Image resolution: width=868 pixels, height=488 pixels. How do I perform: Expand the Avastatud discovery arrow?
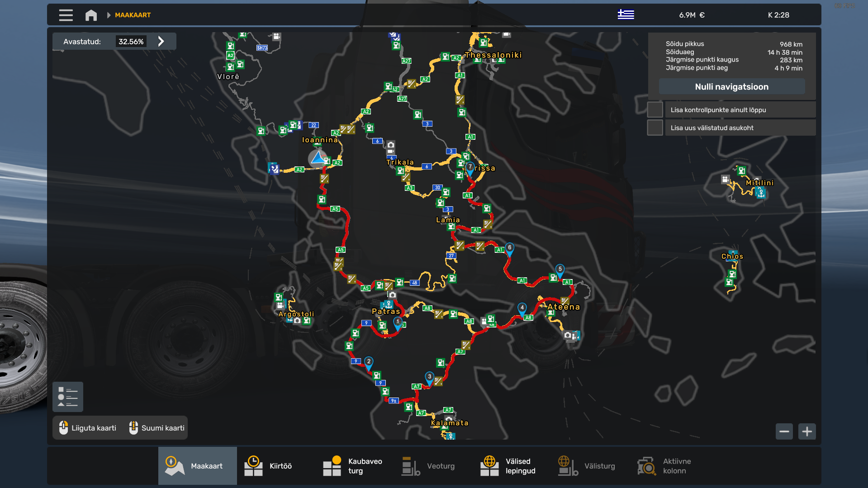[161, 41]
